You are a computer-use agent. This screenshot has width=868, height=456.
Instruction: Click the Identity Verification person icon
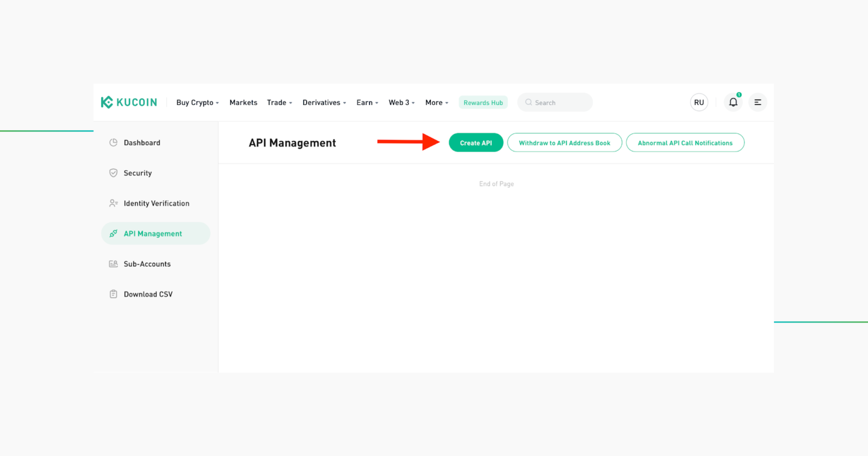[x=113, y=203]
